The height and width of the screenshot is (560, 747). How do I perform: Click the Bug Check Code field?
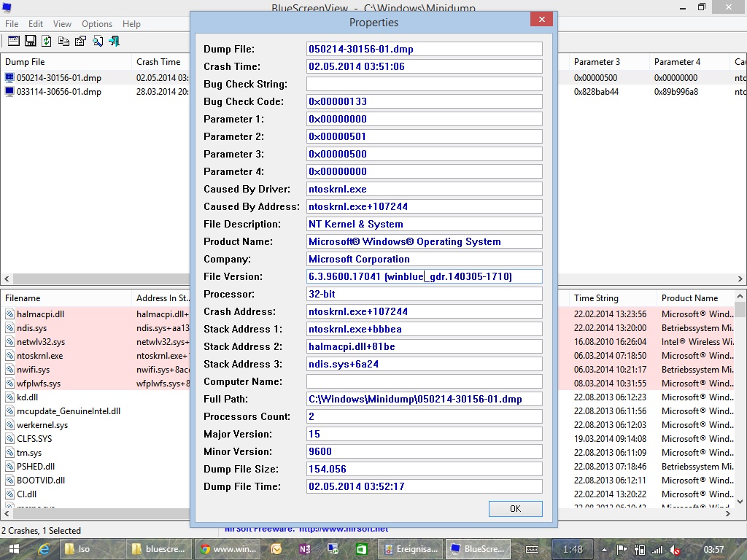(x=424, y=101)
